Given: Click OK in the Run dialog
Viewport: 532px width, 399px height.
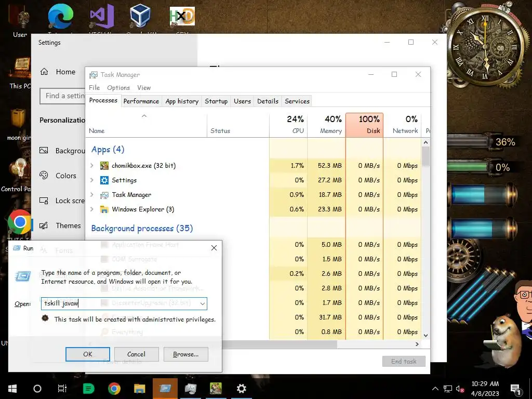Looking at the screenshot, I should [x=87, y=354].
